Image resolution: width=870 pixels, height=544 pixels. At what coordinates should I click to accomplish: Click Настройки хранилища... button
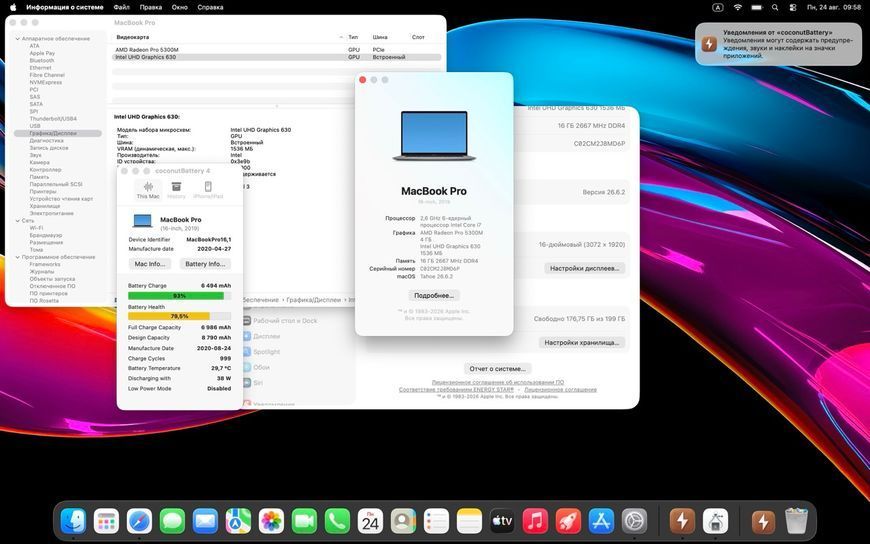coord(581,343)
